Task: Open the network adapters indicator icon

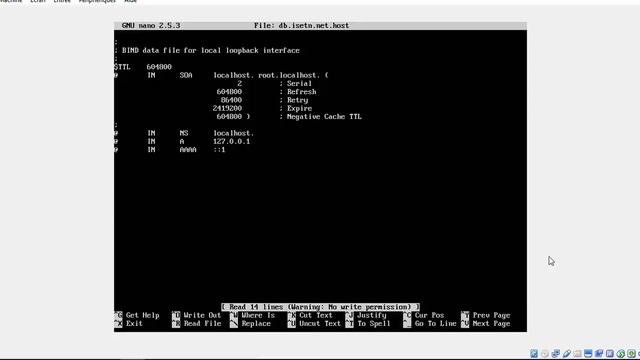Action: click(x=556, y=353)
